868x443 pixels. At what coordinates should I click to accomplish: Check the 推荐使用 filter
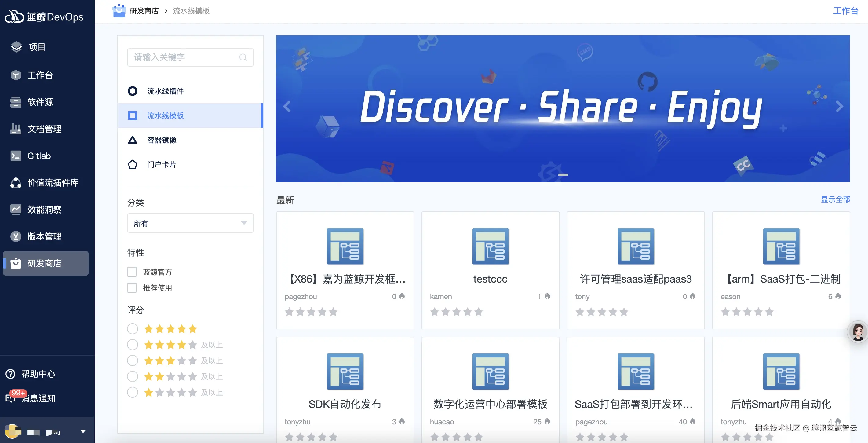(132, 287)
